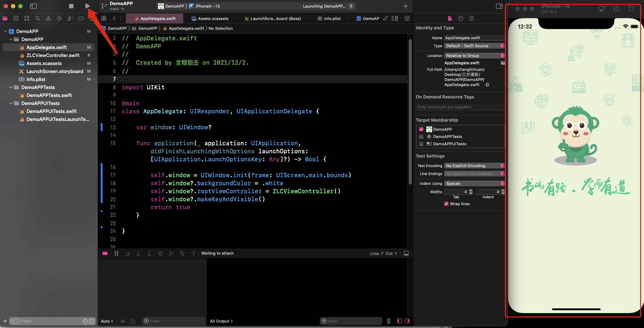This screenshot has height=328, width=644.
Task: Enable DemoAPPTests target membership
Action: tap(421, 137)
